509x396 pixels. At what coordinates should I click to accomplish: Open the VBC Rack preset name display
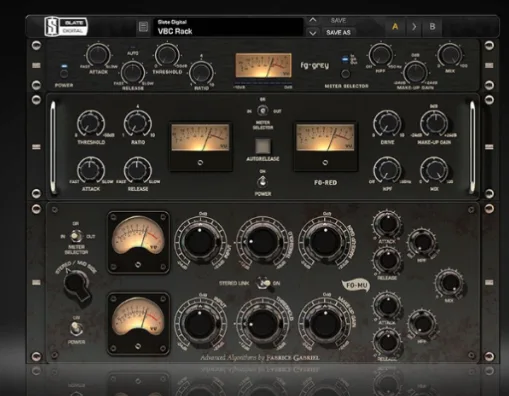point(228,27)
